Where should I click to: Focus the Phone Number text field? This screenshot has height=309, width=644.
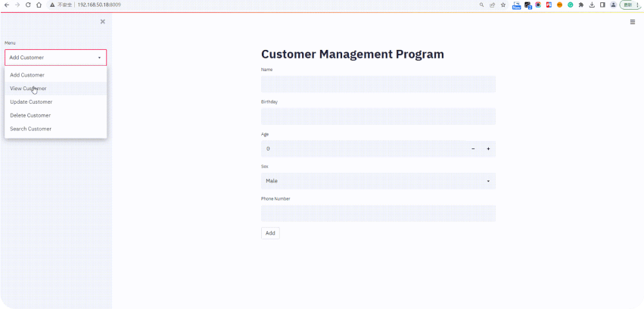(x=378, y=214)
